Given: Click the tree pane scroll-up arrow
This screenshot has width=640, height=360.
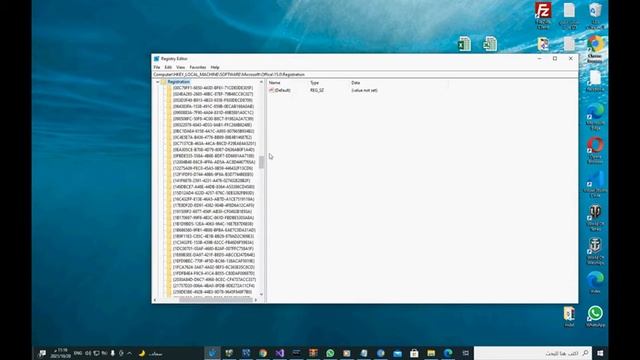Looking at the screenshot, I should coord(261,82).
